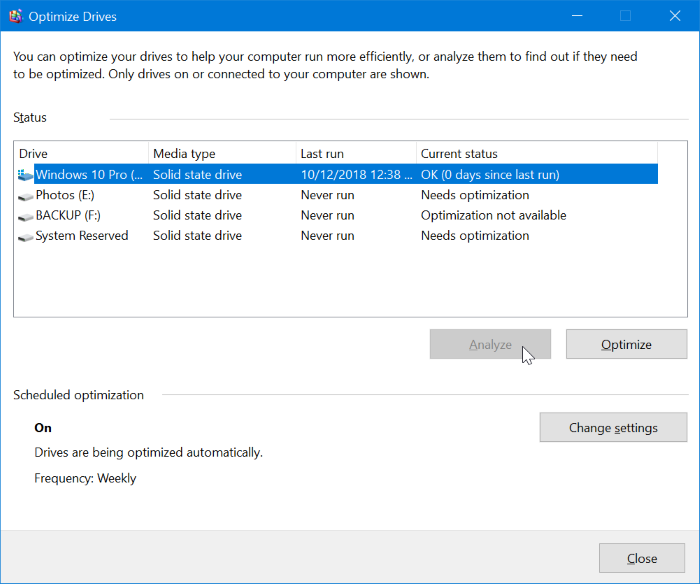This screenshot has width=700, height=584.
Task: Select the System Reserved row name
Action: click(x=82, y=235)
